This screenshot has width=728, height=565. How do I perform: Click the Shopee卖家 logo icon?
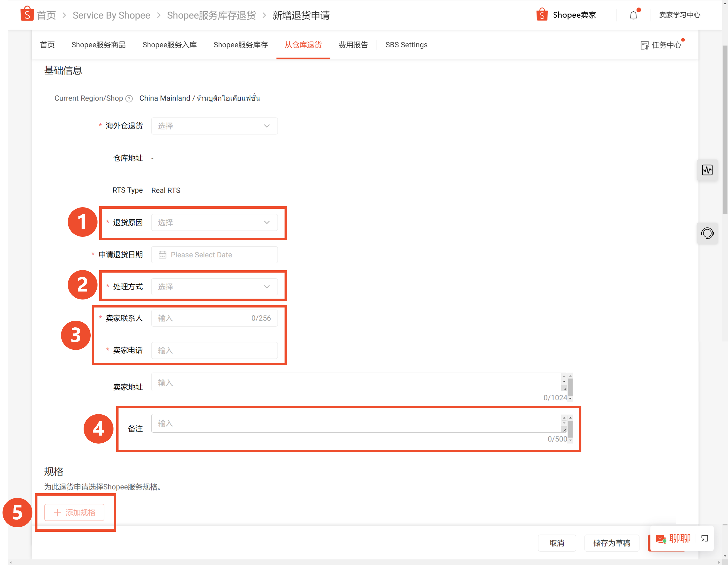(x=542, y=15)
